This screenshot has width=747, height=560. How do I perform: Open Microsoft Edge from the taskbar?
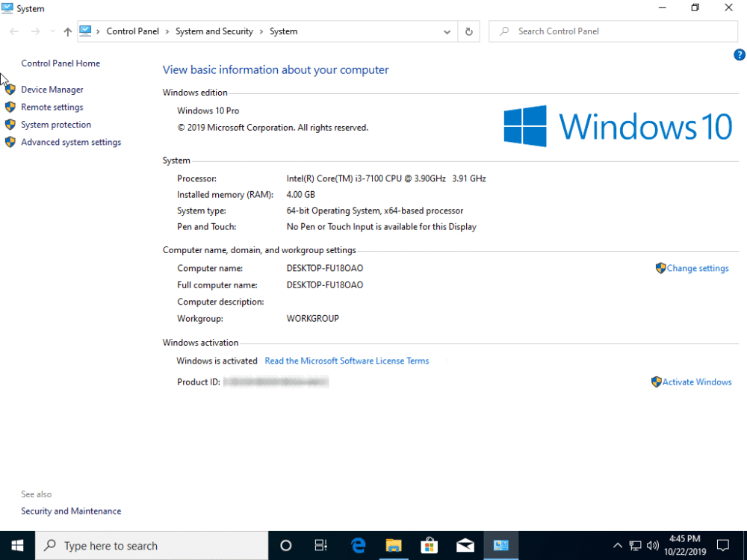coord(358,545)
